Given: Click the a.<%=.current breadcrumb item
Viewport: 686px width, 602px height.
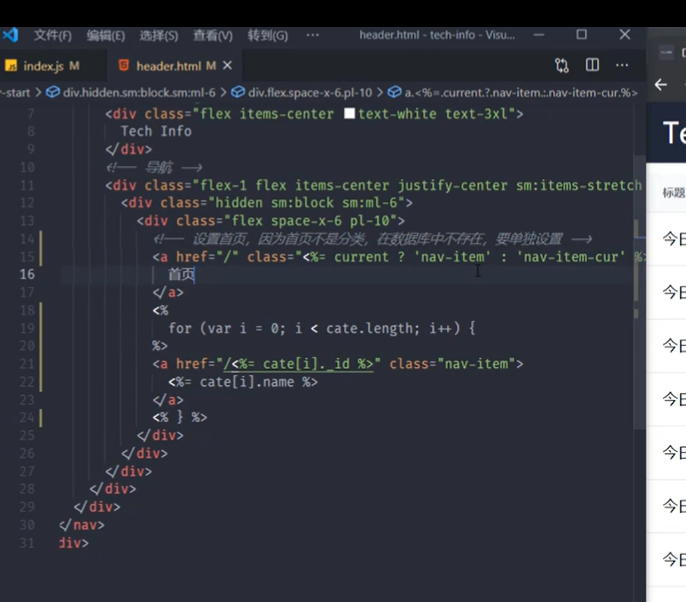Looking at the screenshot, I should [x=521, y=92].
